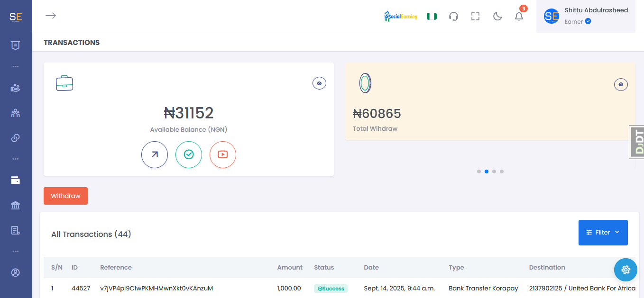The width and height of the screenshot is (644, 298).
Task: Select the Nigeria flag country selector
Action: [432, 17]
